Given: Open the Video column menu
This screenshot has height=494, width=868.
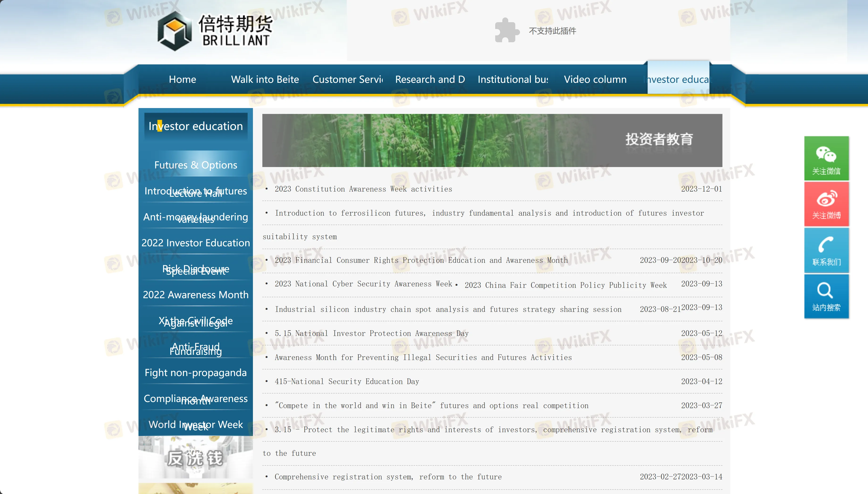Looking at the screenshot, I should coord(595,80).
